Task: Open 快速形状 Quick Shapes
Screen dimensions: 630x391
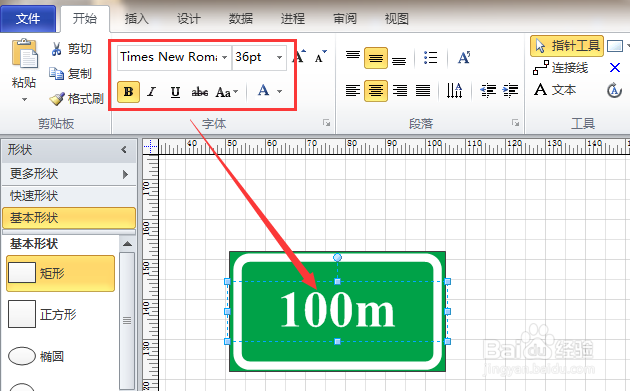Action: (69, 196)
